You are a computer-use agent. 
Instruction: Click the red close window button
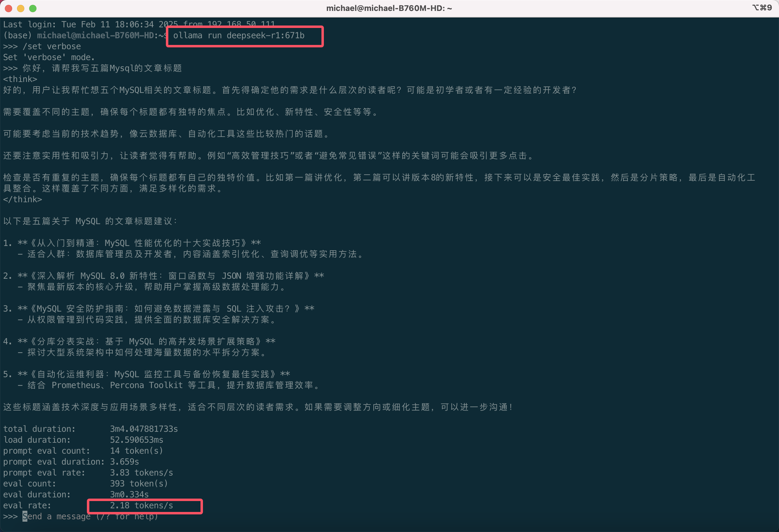click(9, 9)
